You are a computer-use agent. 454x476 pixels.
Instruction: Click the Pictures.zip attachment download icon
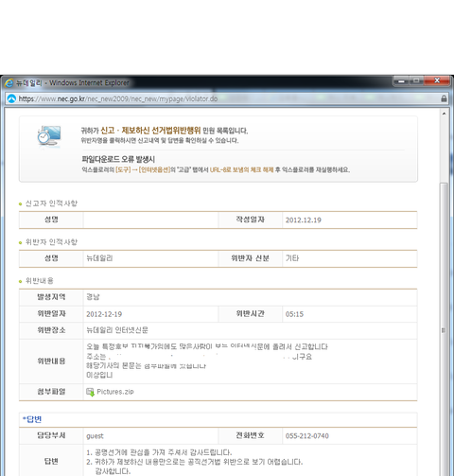coord(90,392)
